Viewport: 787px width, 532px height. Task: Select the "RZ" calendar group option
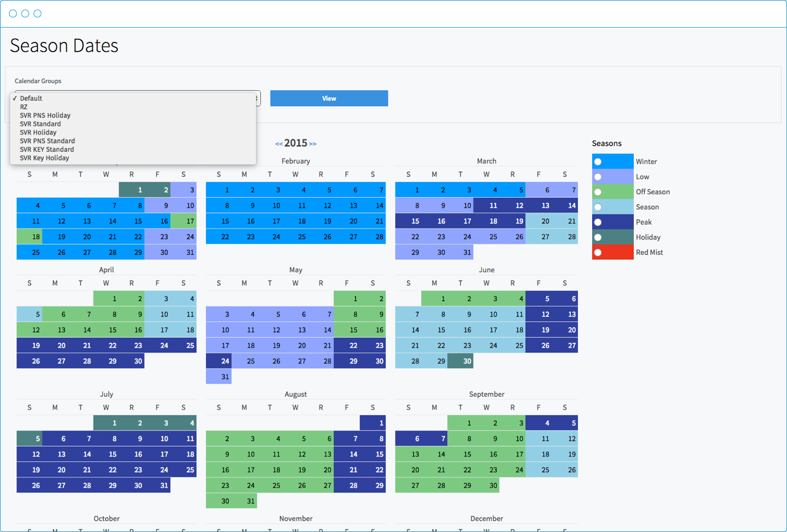[x=23, y=106]
